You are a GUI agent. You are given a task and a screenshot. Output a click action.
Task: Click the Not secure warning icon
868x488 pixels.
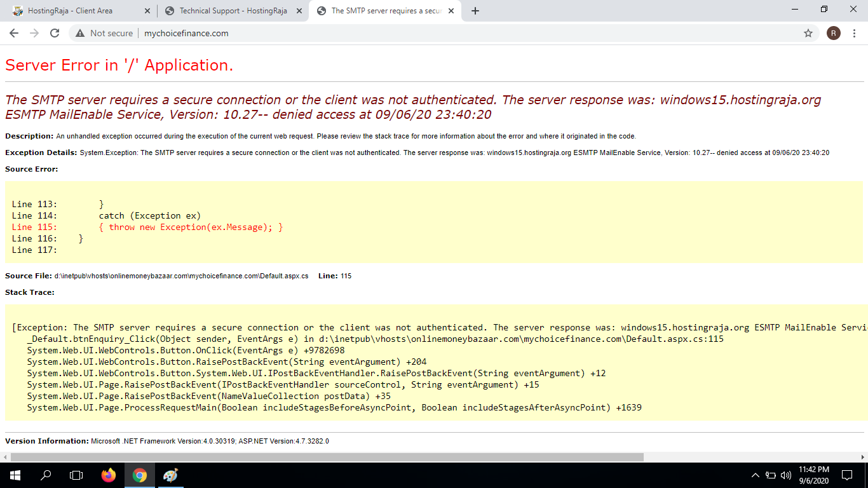click(x=80, y=33)
